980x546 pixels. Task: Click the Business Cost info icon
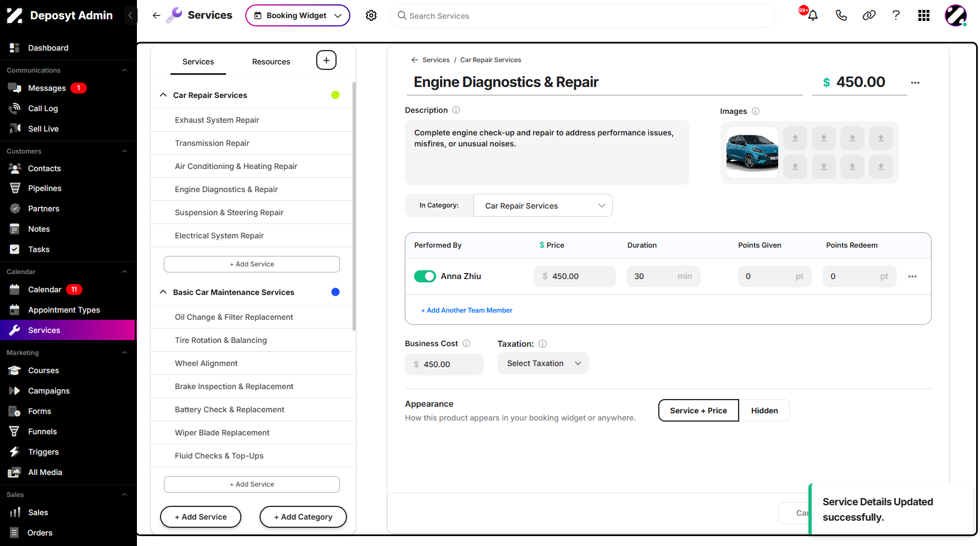[466, 343]
